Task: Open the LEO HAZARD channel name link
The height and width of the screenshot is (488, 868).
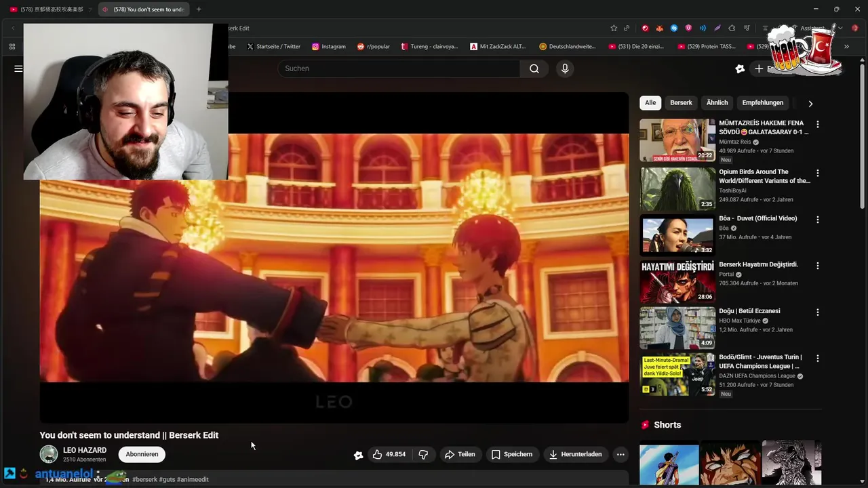Action: [85, 450]
